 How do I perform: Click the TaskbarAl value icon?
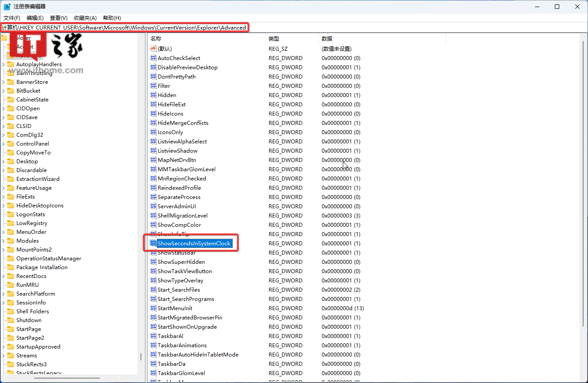point(153,336)
